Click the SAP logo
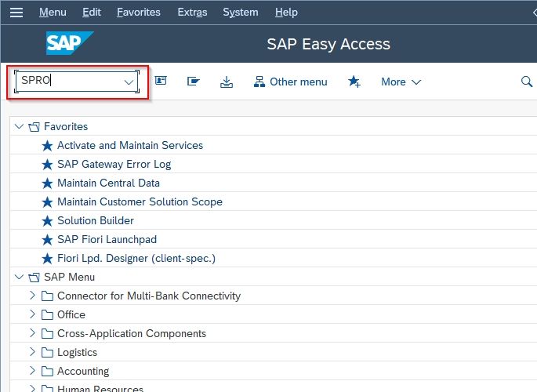Screen dimensions: 537x392 tap(70, 43)
